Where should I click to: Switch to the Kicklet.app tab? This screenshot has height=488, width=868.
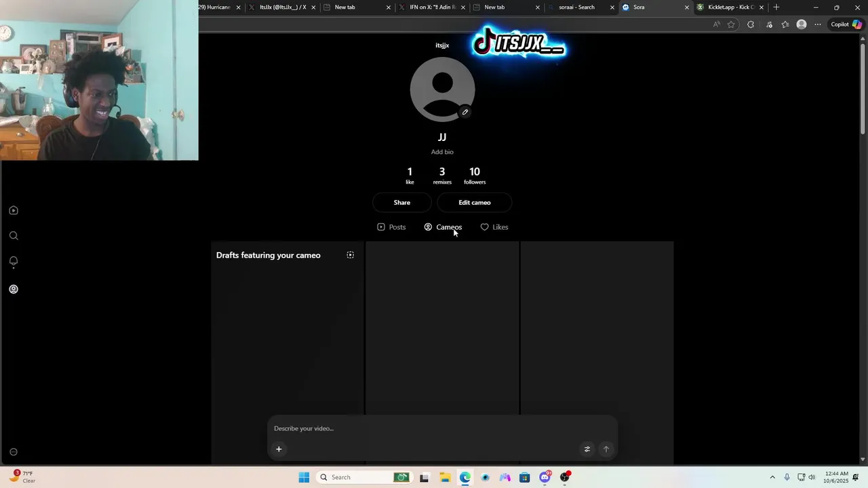731,7
